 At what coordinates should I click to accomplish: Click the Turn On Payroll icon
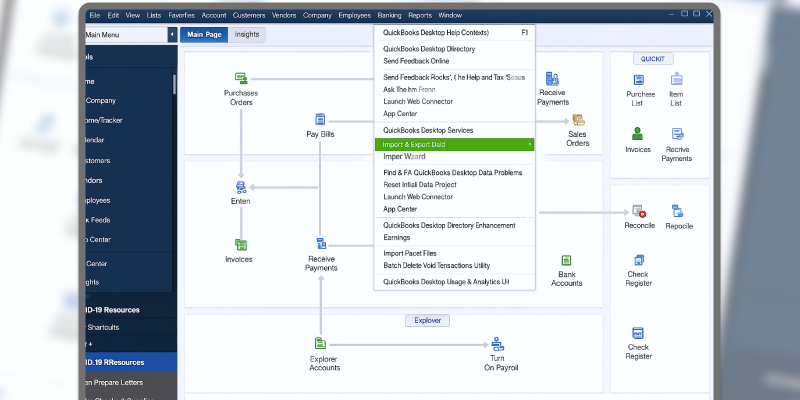(x=497, y=343)
